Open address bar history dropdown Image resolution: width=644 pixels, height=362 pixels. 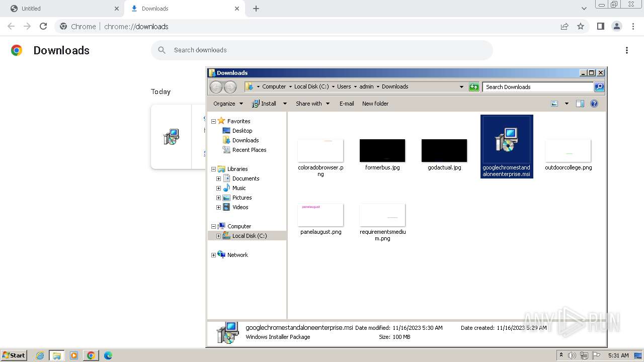point(461,87)
